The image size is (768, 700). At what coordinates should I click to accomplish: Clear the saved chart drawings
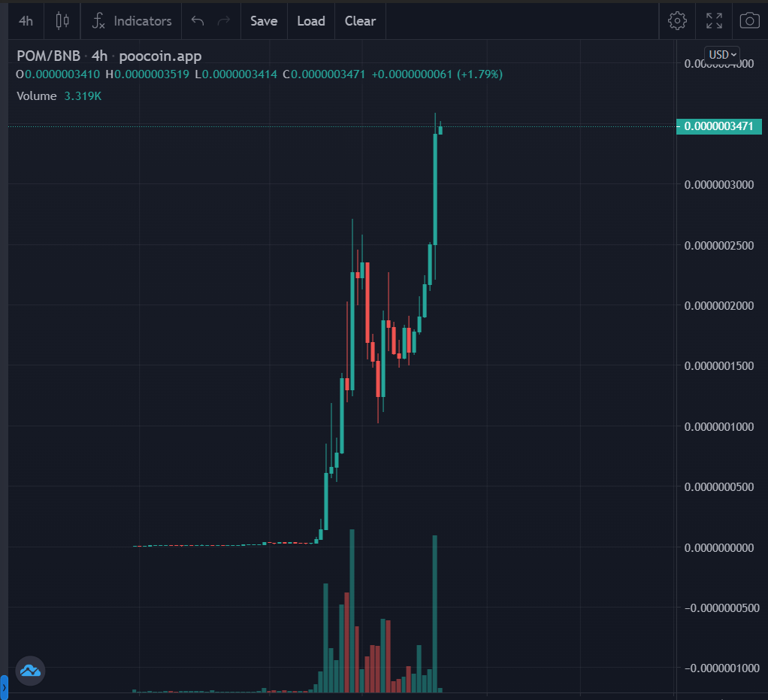[361, 21]
